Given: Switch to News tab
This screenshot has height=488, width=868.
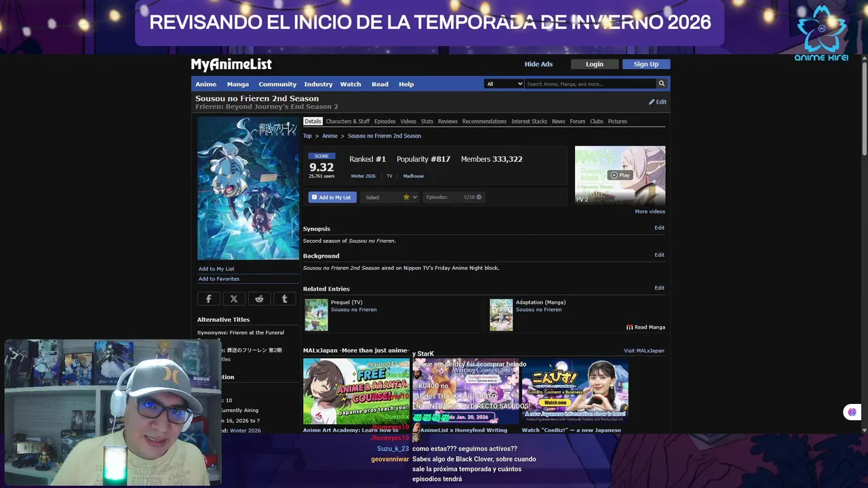Looking at the screenshot, I should click(x=558, y=121).
